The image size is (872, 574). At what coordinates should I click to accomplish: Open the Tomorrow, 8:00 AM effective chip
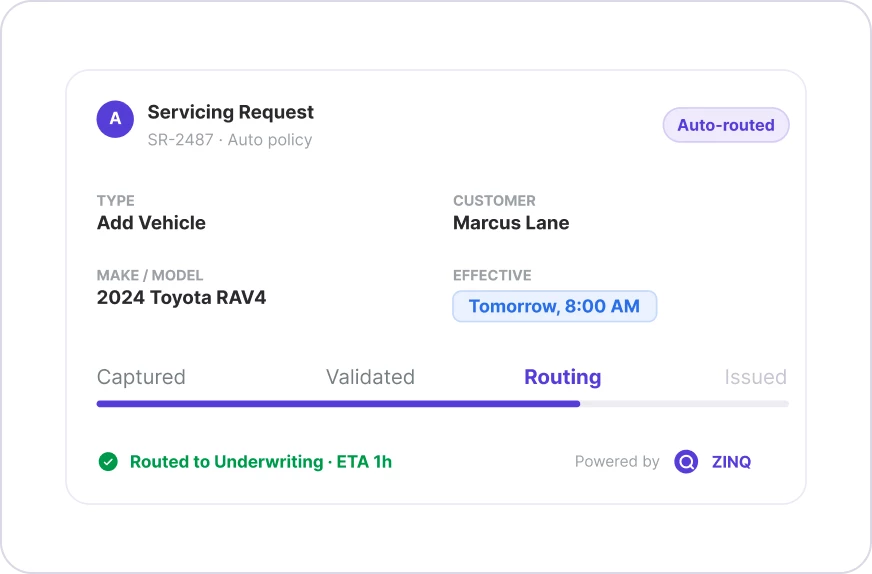[x=554, y=306]
